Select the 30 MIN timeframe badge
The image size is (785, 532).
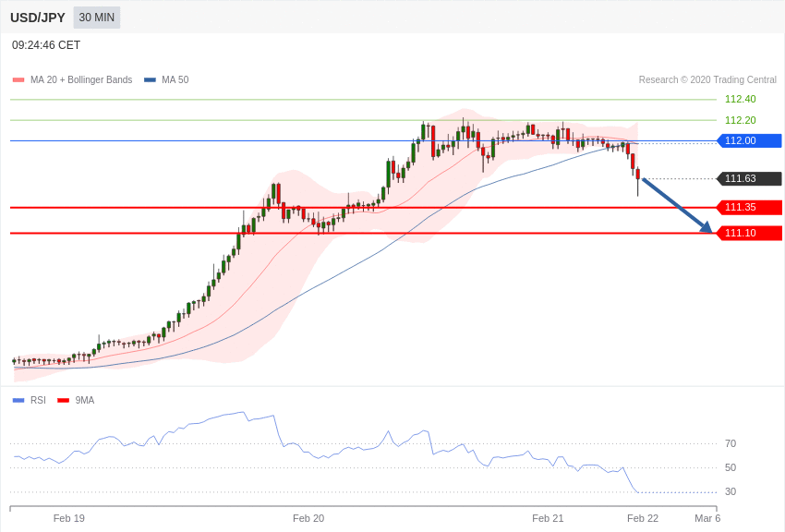[97, 18]
